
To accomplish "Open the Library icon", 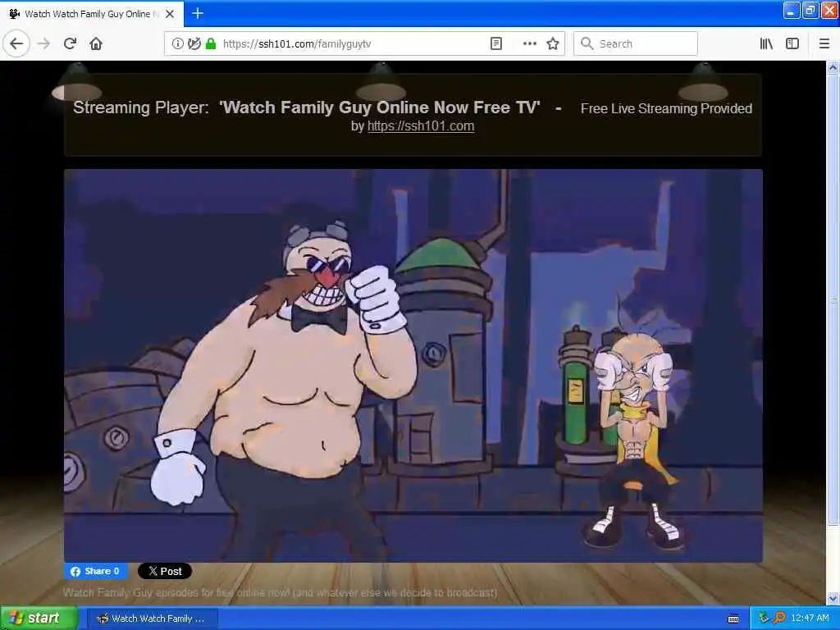I will pyautogui.click(x=766, y=43).
